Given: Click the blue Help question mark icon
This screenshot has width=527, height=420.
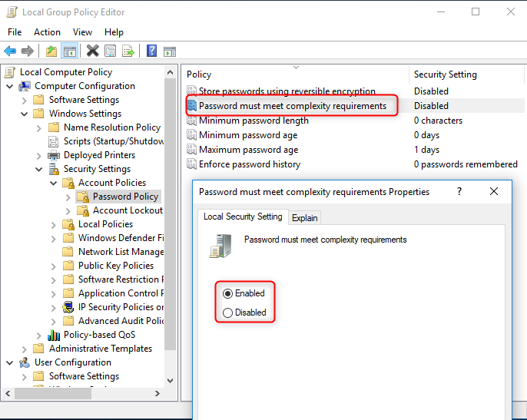Looking at the screenshot, I should (x=151, y=51).
